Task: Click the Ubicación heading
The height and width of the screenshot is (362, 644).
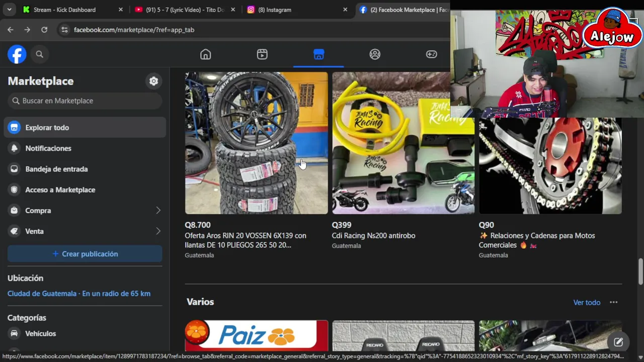Action: point(25,278)
